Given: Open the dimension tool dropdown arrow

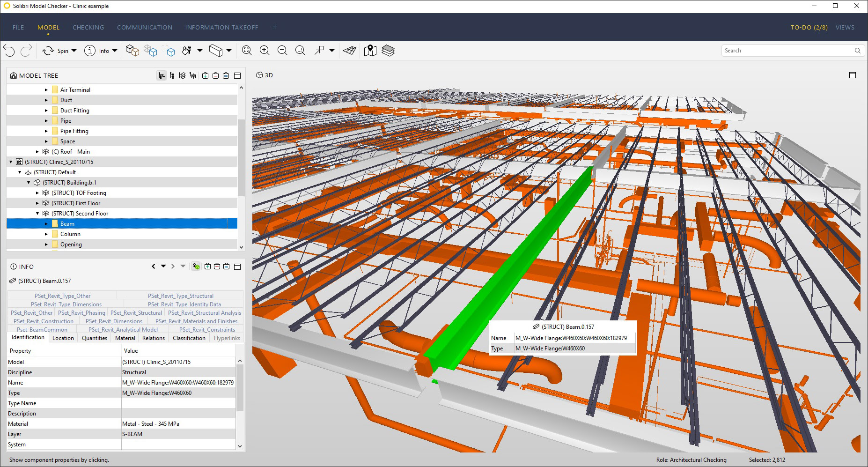Looking at the screenshot, I should pos(332,51).
